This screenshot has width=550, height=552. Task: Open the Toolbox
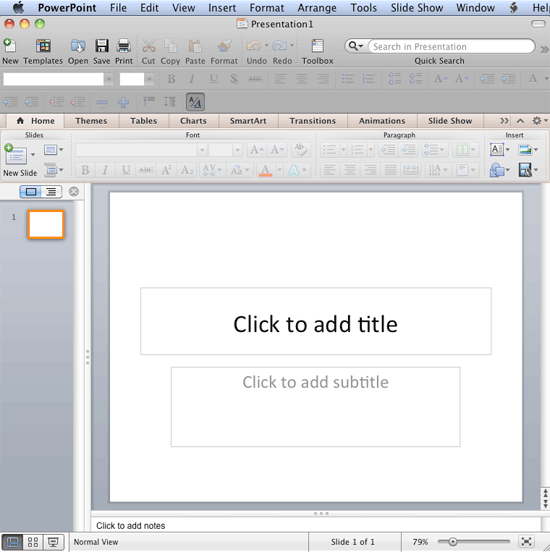click(x=317, y=46)
